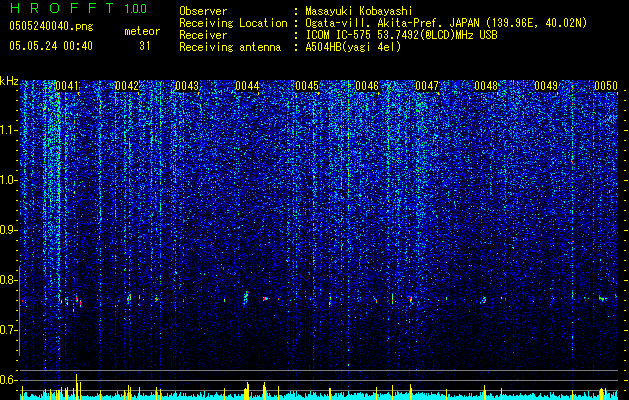Click the 0050 time marker
Viewport: 629px width, 400px height.
coord(606,86)
